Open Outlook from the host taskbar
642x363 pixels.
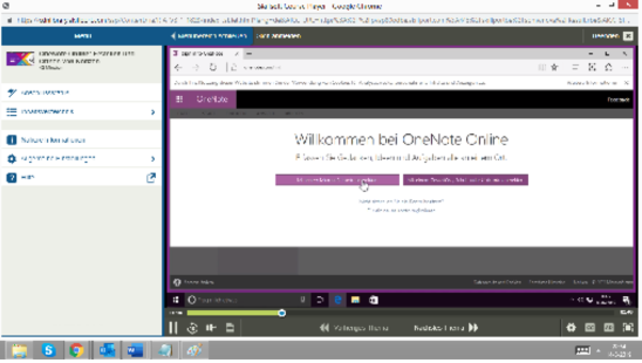pos(107,351)
